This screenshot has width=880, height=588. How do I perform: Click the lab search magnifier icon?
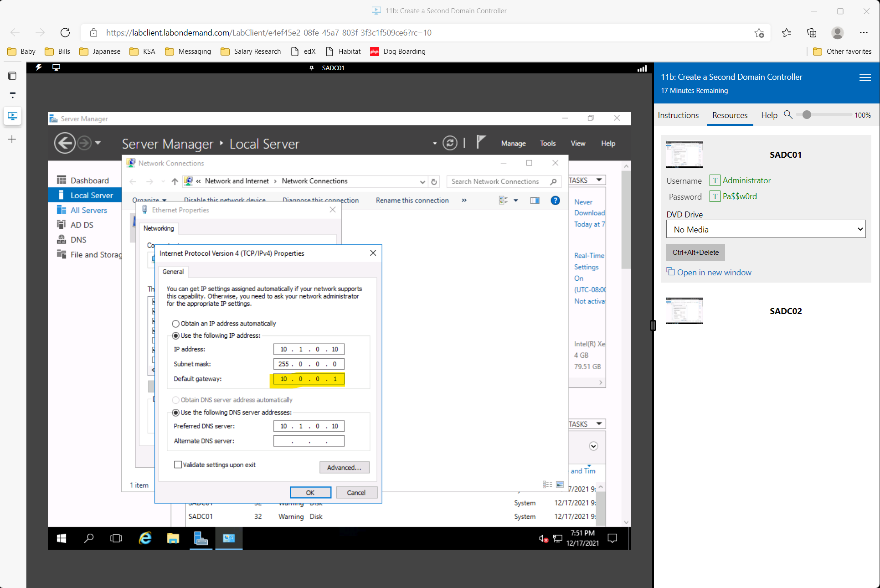pyautogui.click(x=788, y=115)
